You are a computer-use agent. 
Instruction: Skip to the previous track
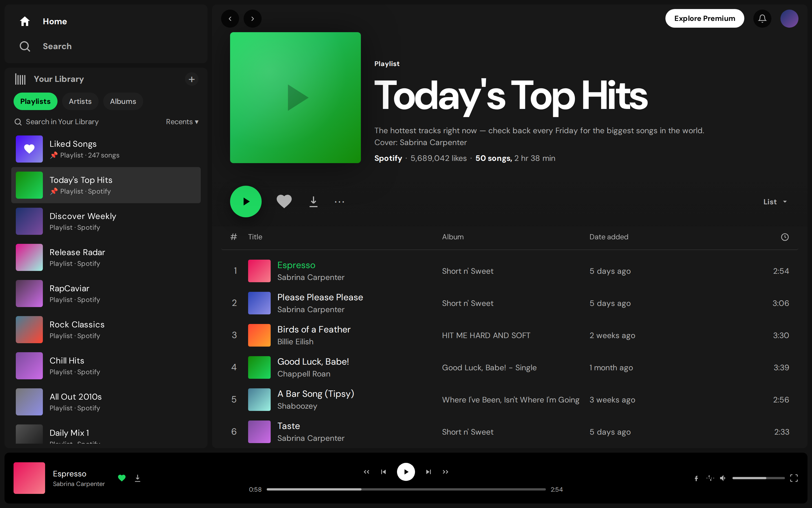pyautogui.click(x=383, y=472)
